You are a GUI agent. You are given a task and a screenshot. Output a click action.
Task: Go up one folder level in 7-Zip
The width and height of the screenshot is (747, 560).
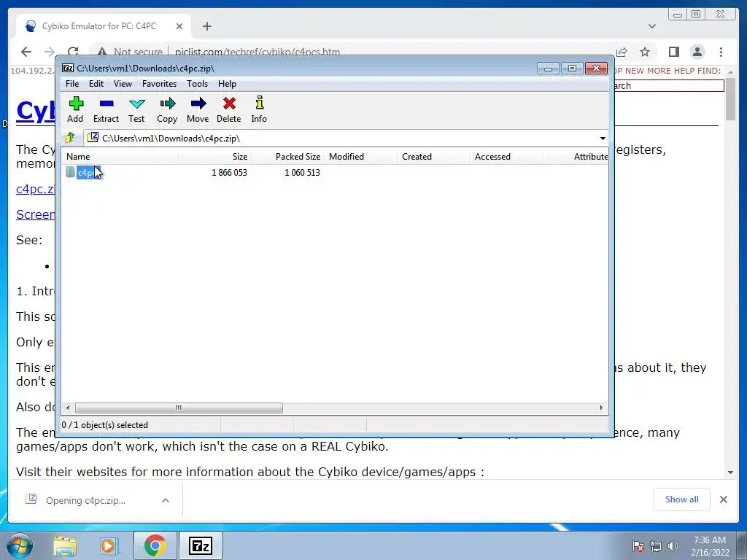pos(70,138)
